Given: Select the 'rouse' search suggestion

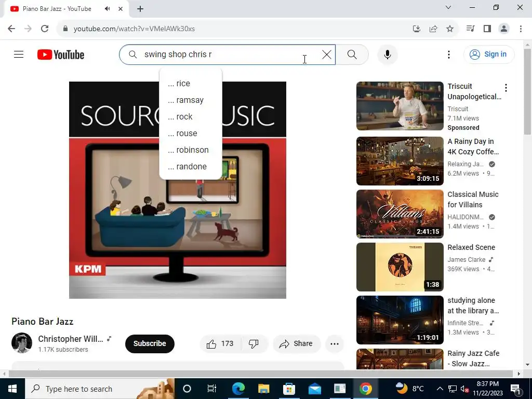Looking at the screenshot, I should (x=191, y=133).
